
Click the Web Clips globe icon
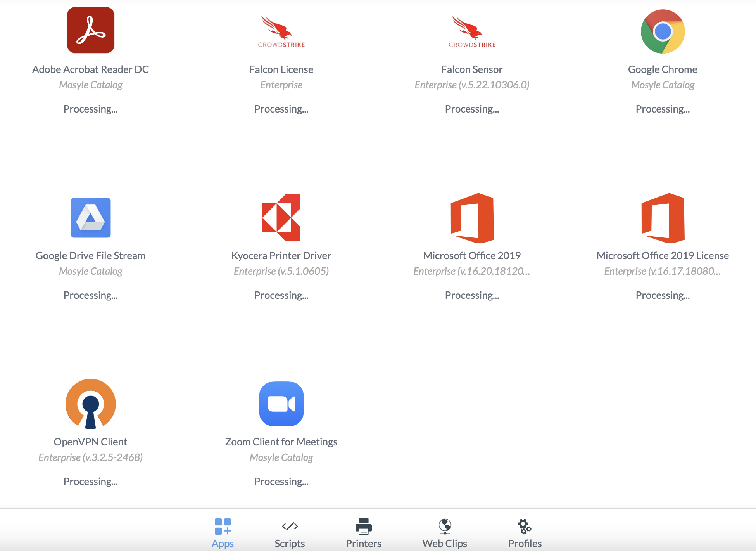(x=445, y=527)
